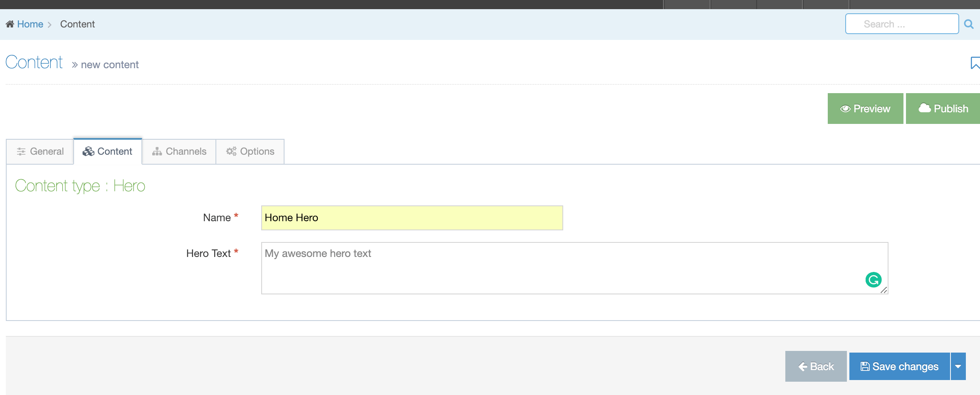Follow the Home breadcrumb link
Viewport: 980px width, 395px height.
[x=30, y=24]
